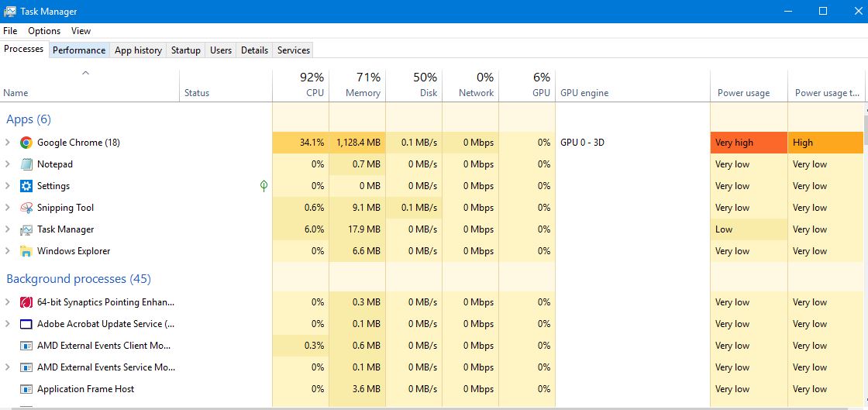Click the Snipping Tool scissors icon
The height and width of the screenshot is (410, 868).
click(26, 208)
